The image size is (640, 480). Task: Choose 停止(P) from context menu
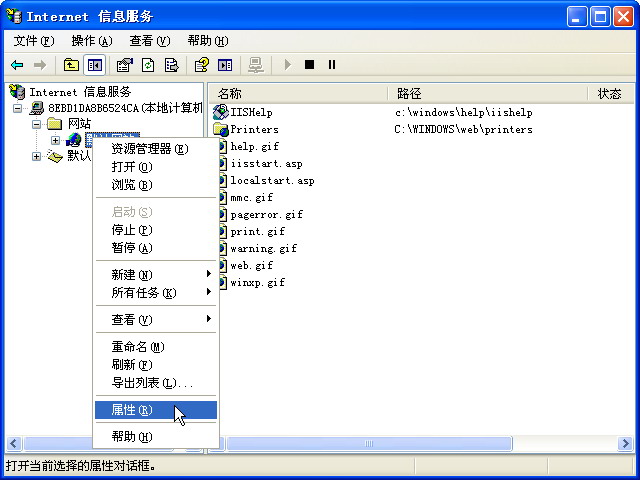click(156, 230)
